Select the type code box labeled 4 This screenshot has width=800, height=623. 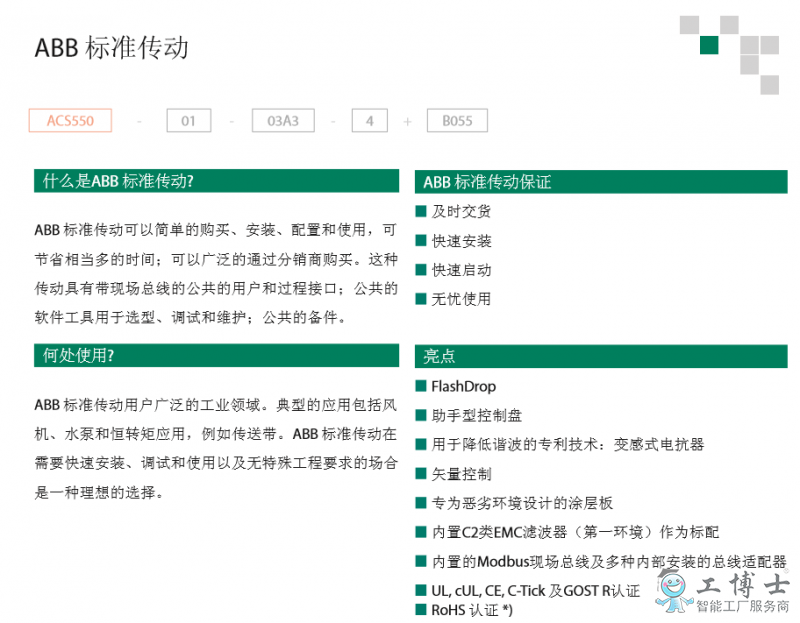click(369, 120)
